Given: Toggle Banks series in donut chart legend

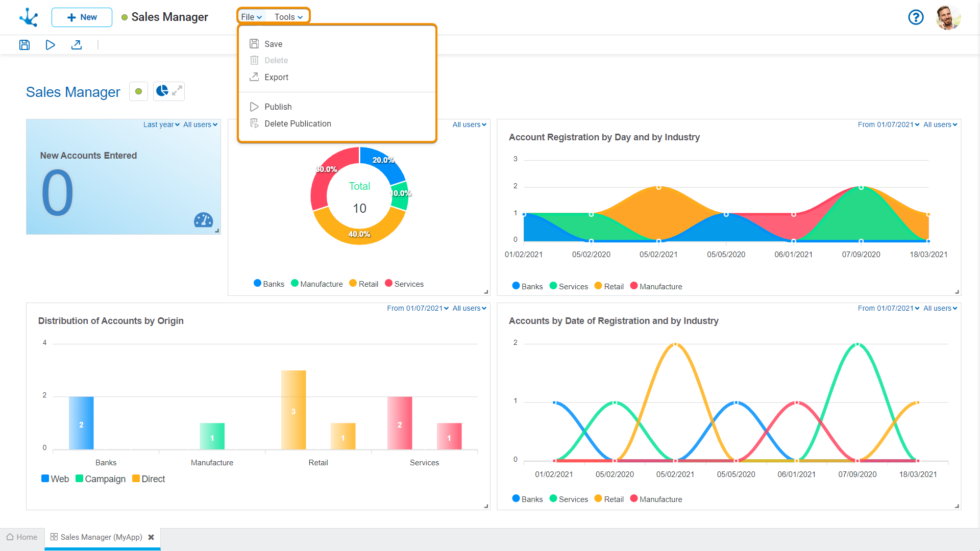Looking at the screenshot, I should coord(269,284).
